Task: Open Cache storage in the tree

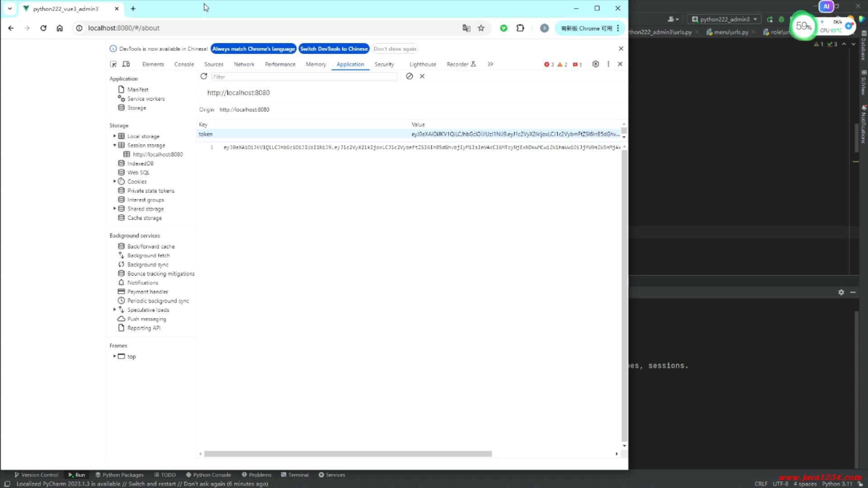Action: (140, 218)
